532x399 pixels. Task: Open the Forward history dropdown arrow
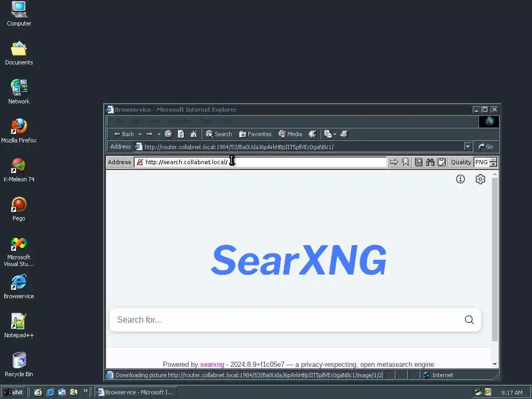click(159, 135)
